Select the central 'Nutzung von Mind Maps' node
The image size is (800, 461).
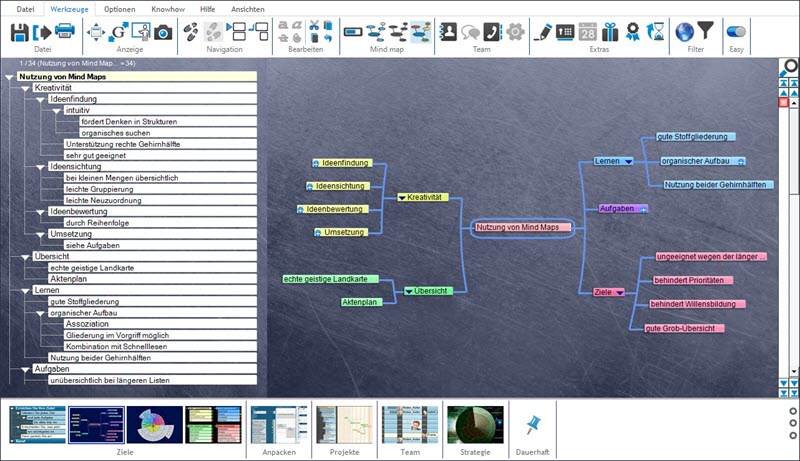[x=522, y=227]
